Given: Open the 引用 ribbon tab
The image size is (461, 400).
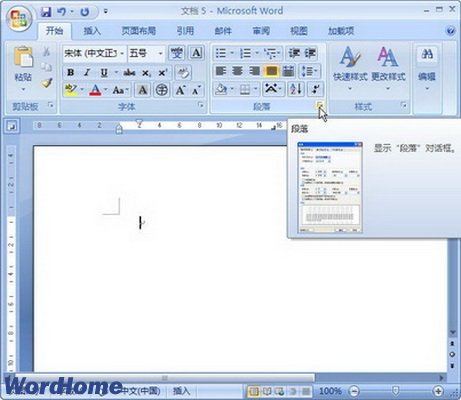Looking at the screenshot, I should pyautogui.click(x=185, y=31).
